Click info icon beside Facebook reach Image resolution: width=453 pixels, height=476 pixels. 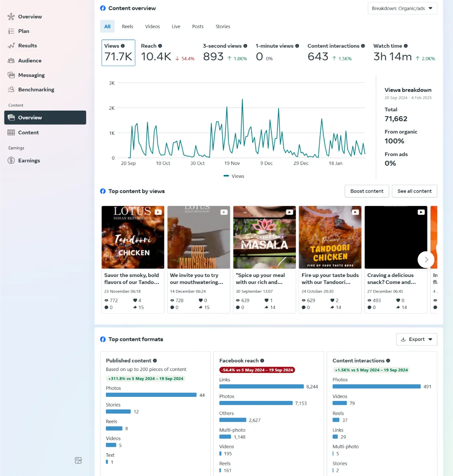pyautogui.click(x=262, y=361)
